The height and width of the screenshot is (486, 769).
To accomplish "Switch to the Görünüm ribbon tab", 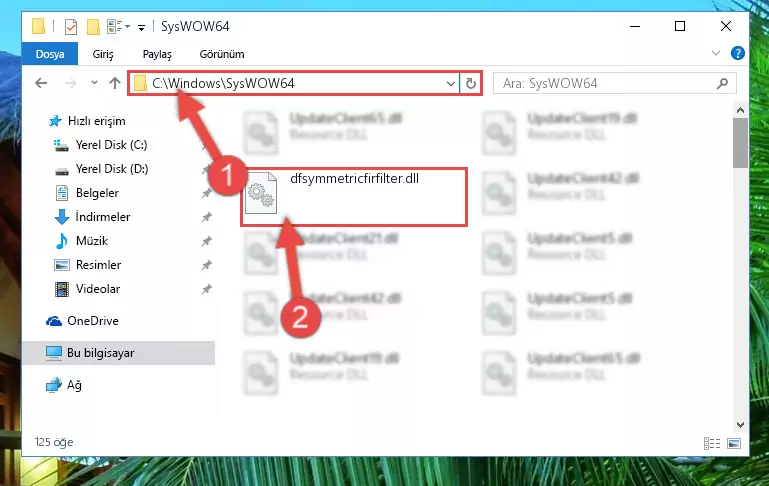I will point(222,54).
